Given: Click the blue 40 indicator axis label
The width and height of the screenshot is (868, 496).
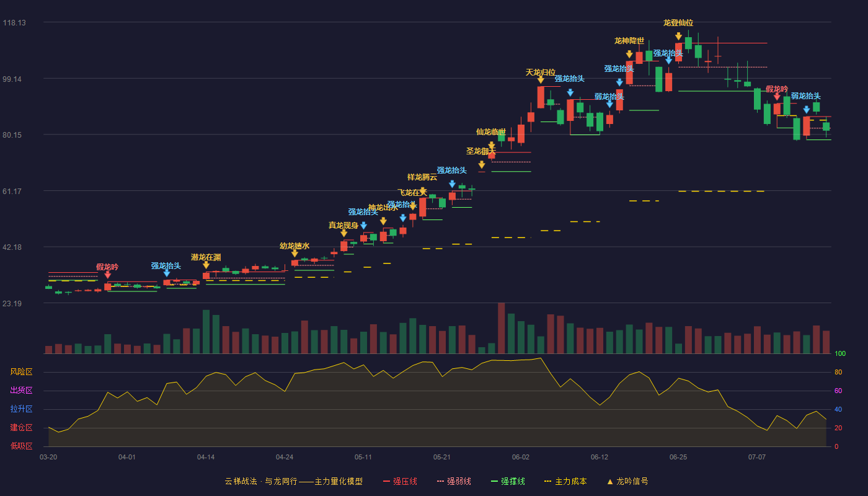Looking at the screenshot, I should click(838, 409).
